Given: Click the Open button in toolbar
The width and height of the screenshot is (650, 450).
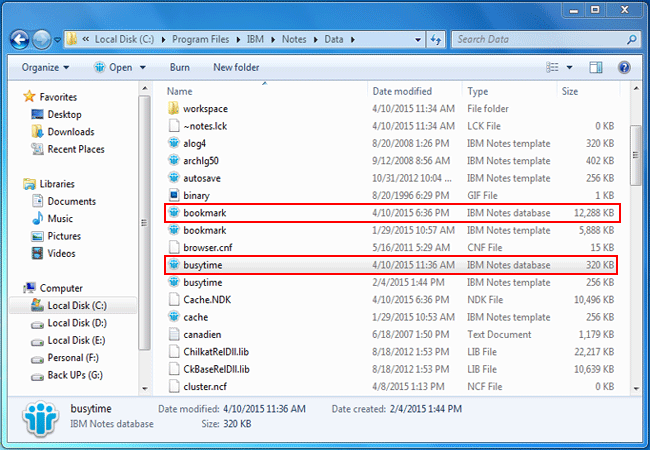Looking at the screenshot, I should 113,68.
